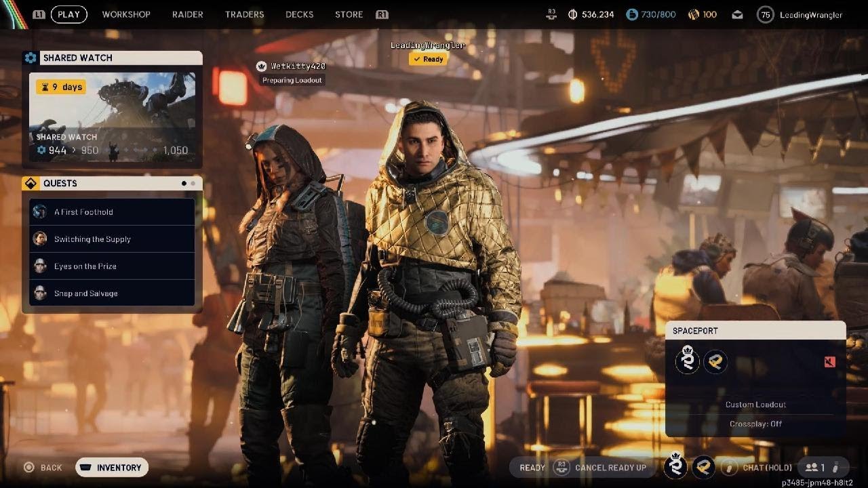The width and height of the screenshot is (868, 488).
Task: Click the avatar next to A First Foothold
Action: click(x=40, y=211)
